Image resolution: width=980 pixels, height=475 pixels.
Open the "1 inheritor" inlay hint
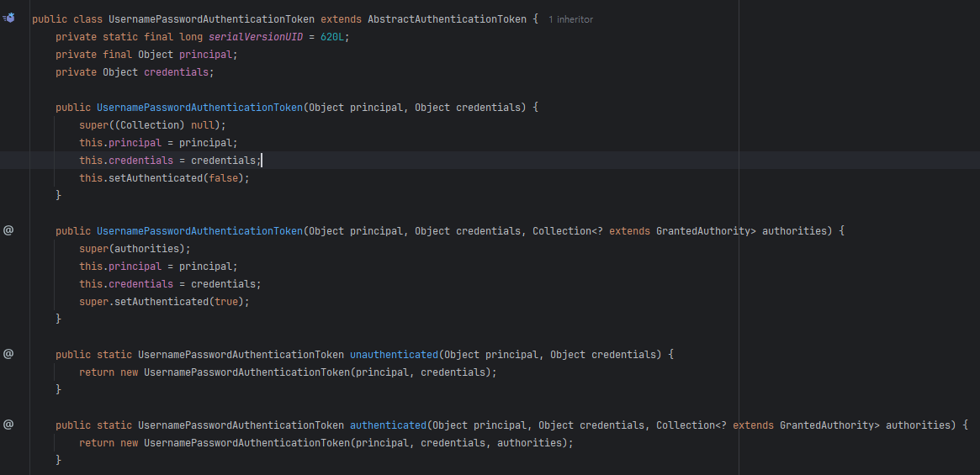pyautogui.click(x=570, y=19)
